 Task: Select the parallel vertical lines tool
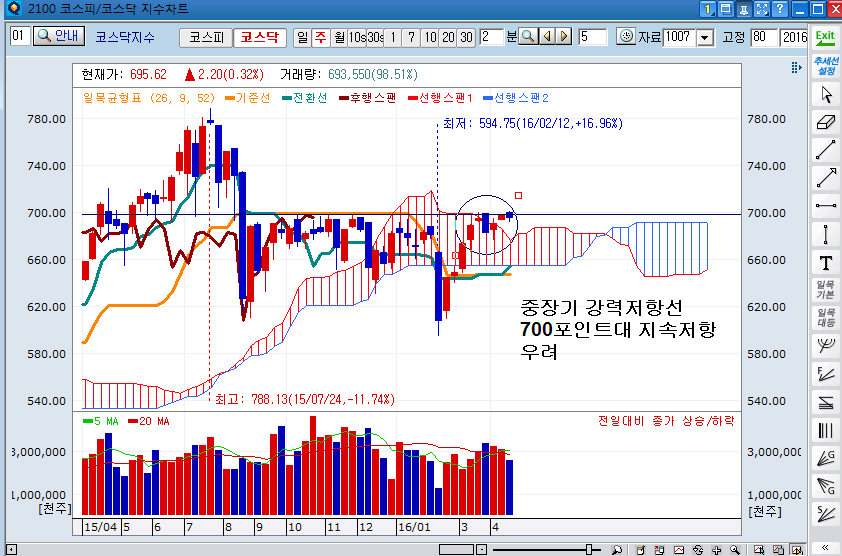(x=826, y=431)
